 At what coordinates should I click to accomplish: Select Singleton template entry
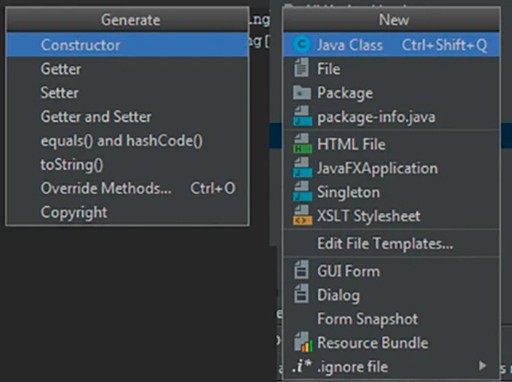click(391, 192)
